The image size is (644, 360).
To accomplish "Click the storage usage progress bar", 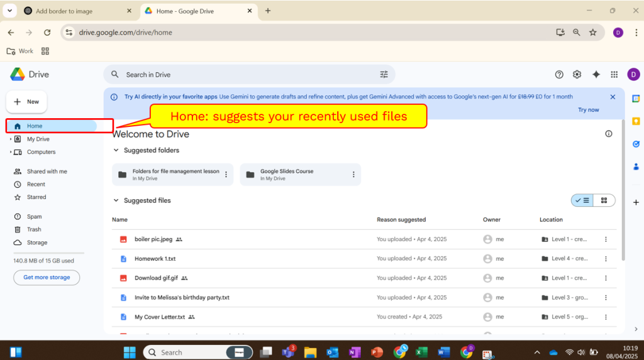I will 48,253.
